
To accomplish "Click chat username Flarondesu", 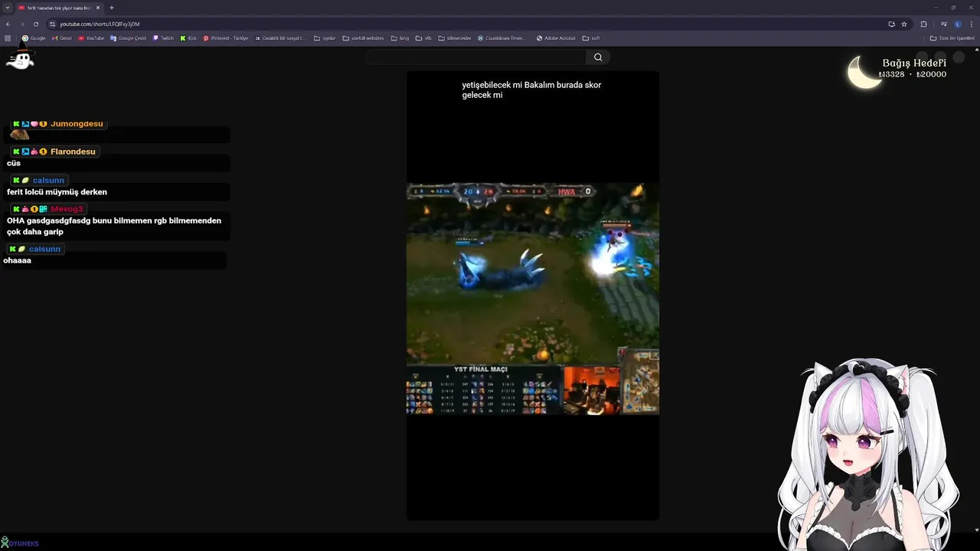I will tap(73, 152).
